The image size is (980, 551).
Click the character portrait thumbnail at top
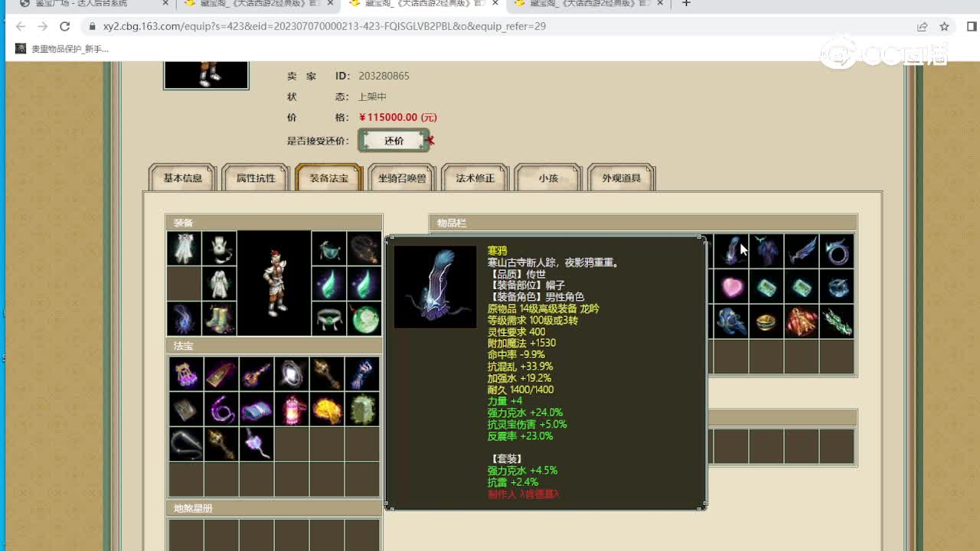click(x=206, y=75)
